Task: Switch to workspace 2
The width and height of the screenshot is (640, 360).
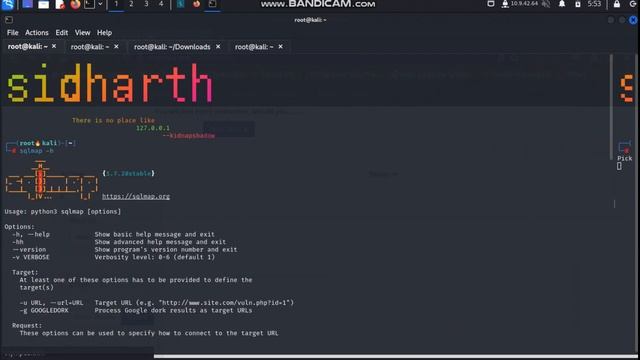Action: (x=131, y=4)
